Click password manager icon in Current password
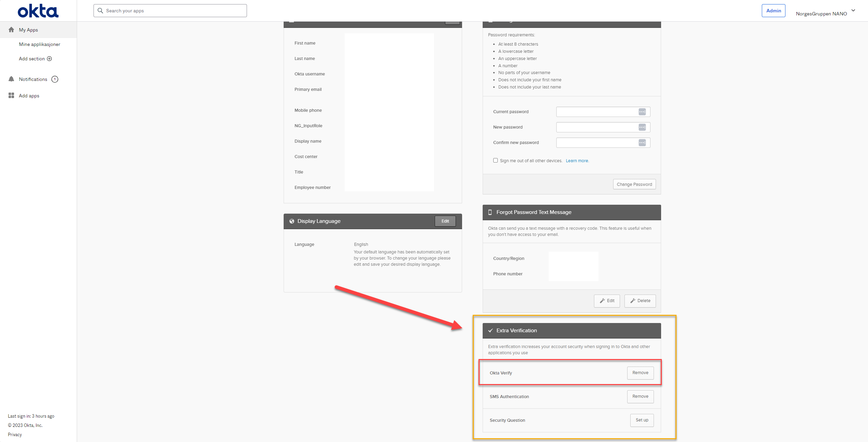 point(642,112)
